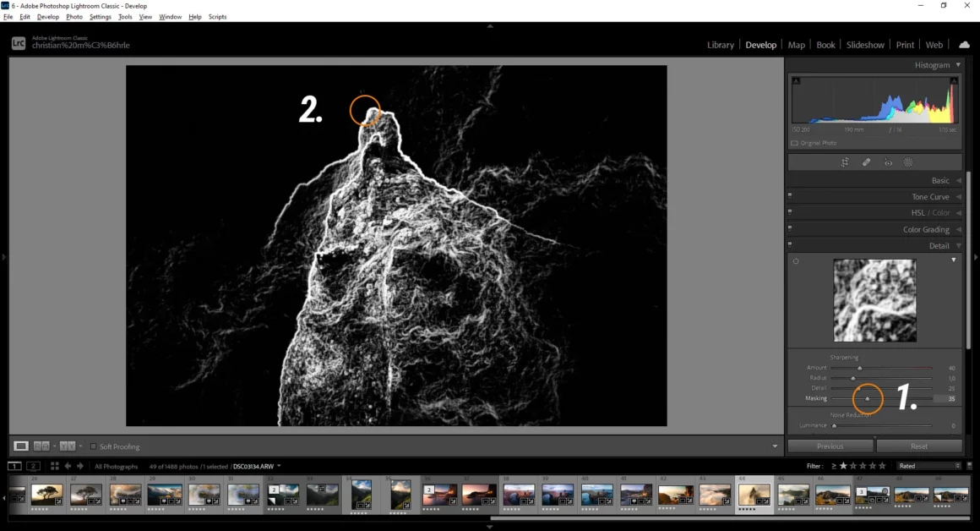The width and height of the screenshot is (980, 531).
Task: Click the Loupe view icon in toolbar
Action: point(21,446)
